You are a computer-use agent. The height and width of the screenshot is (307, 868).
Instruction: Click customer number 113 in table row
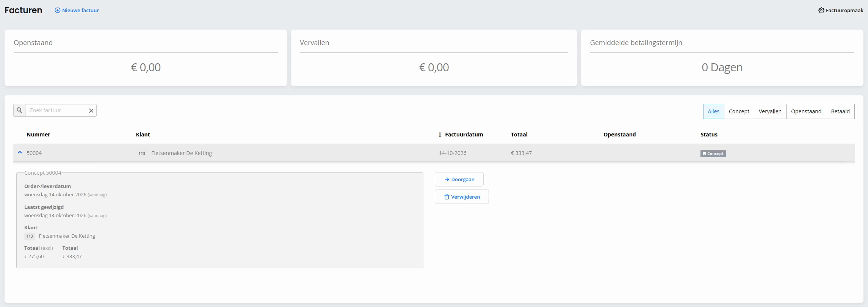tap(142, 153)
